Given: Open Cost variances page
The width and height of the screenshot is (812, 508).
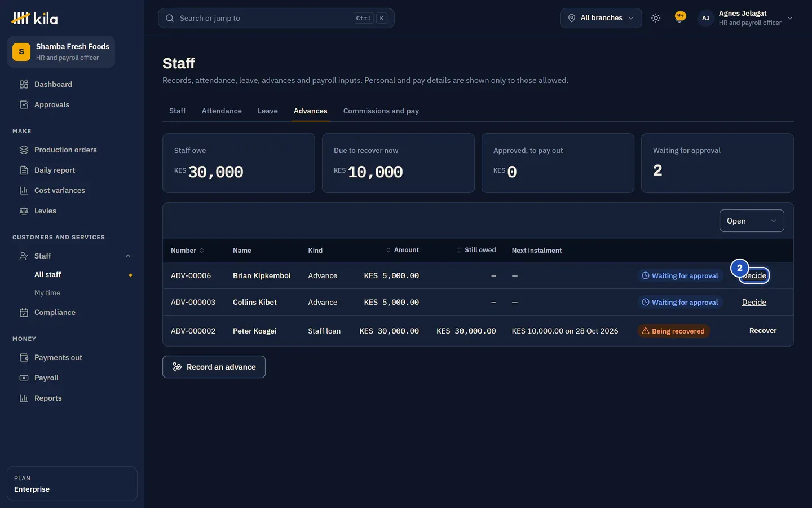Looking at the screenshot, I should pyautogui.click(x=72, y=190).
